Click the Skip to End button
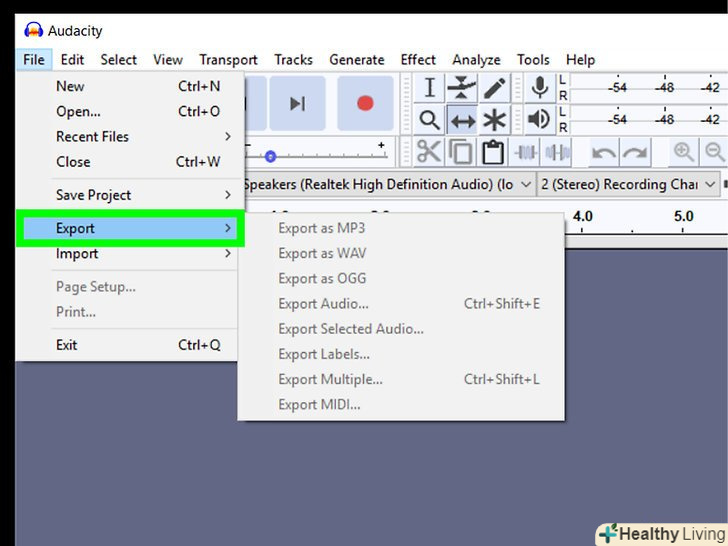This screenshot has width=728, height=546. (298, 103)
